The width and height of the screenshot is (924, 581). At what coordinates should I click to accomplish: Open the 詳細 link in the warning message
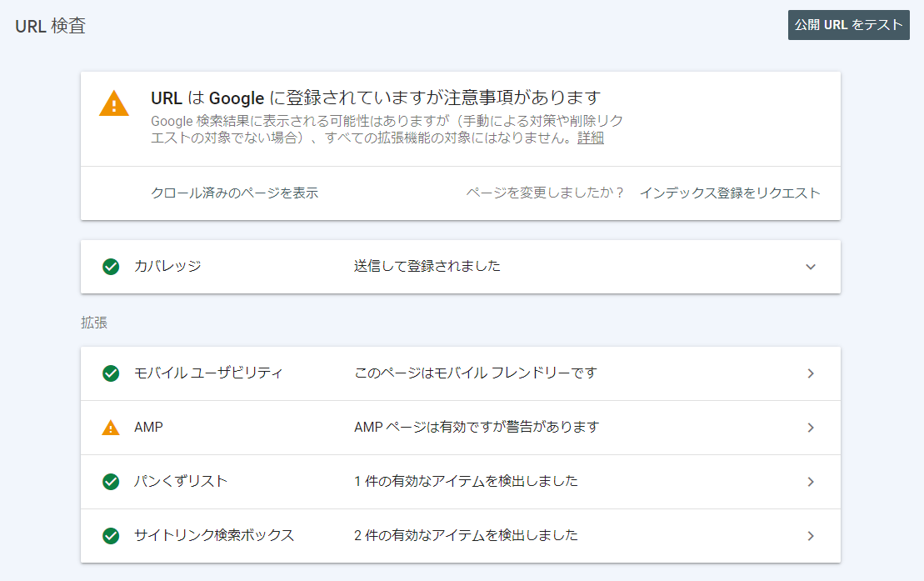click(x=591, y=138)
